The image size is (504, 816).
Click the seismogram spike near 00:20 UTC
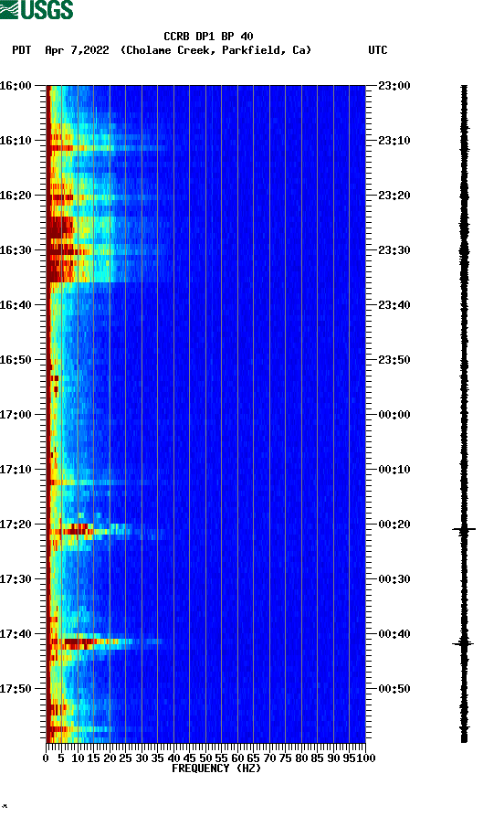coord(464,529)
